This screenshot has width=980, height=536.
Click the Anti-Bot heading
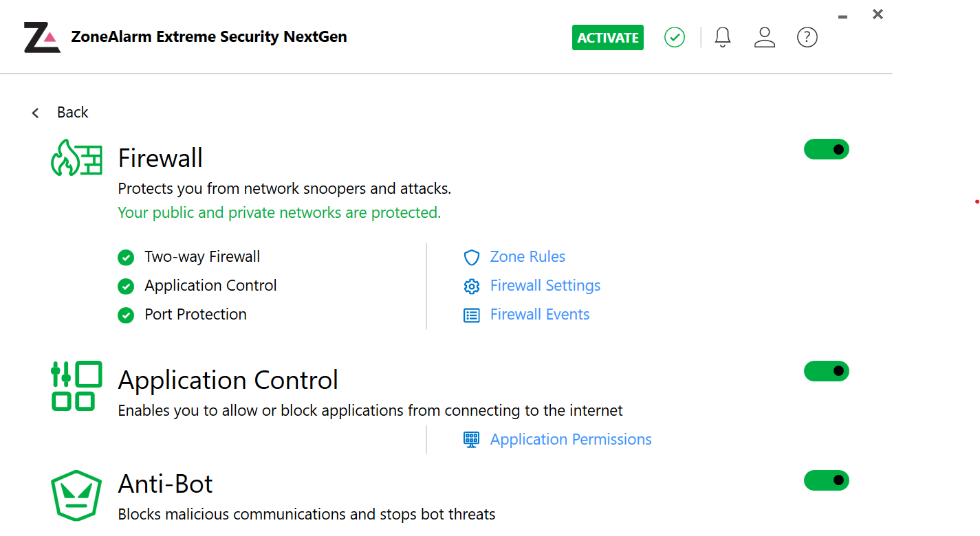(166, 484)
